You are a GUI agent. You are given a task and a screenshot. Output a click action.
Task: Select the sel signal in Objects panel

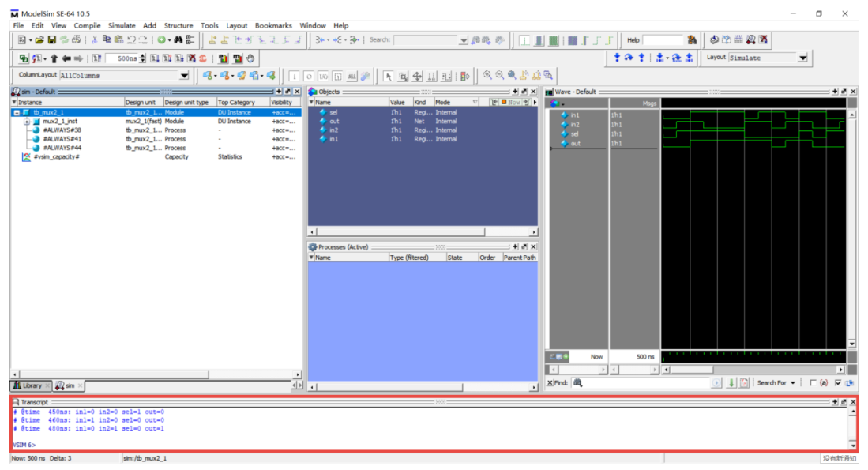coord(423,112)
